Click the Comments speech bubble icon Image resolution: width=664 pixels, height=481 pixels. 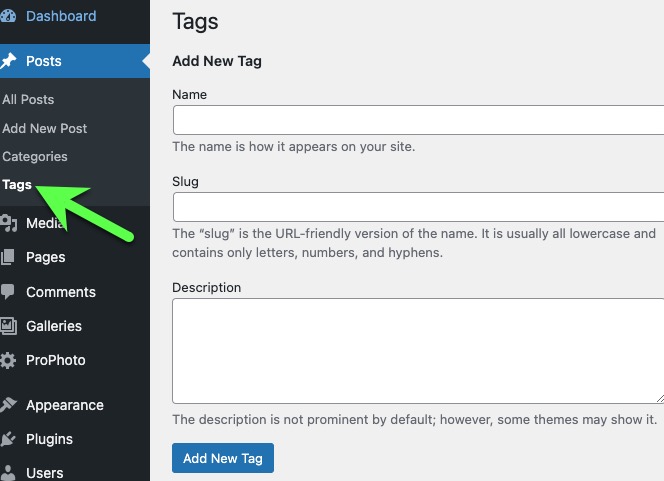click(8, 292)
